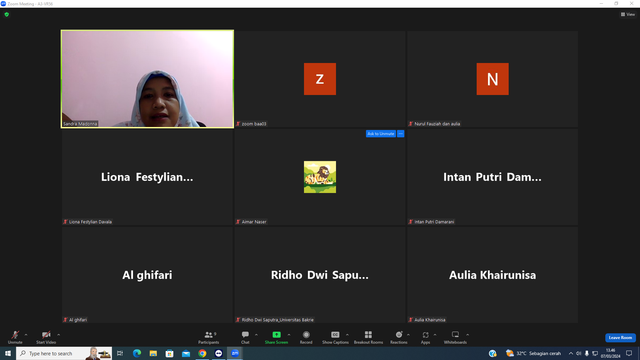Open the Participants panel
The height and width of the screenshot is (360, 640).
[x=209, y=337]
